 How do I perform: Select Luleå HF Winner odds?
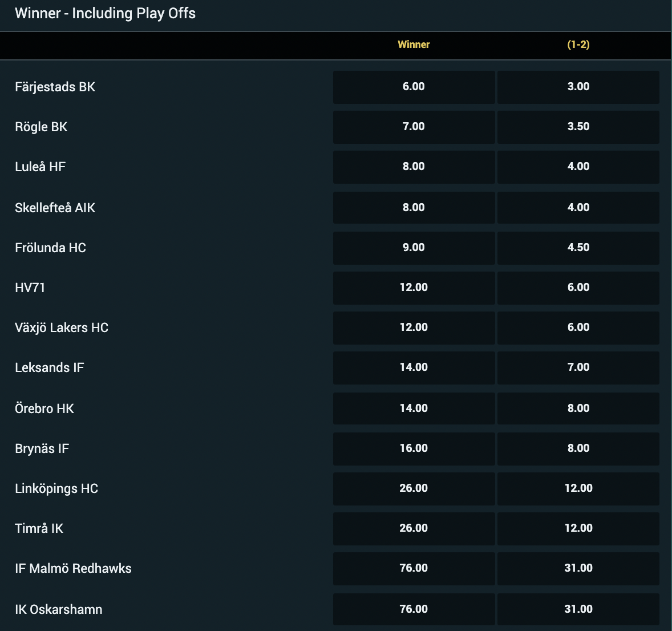tap(414, 167)
